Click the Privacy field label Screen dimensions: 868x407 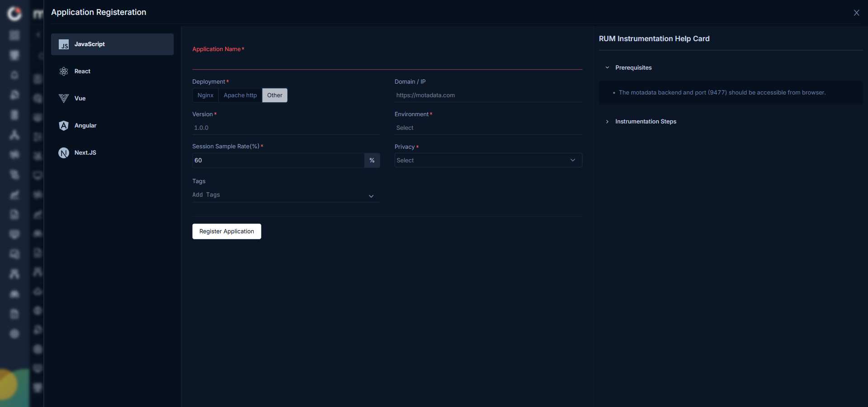click(405, 147)
